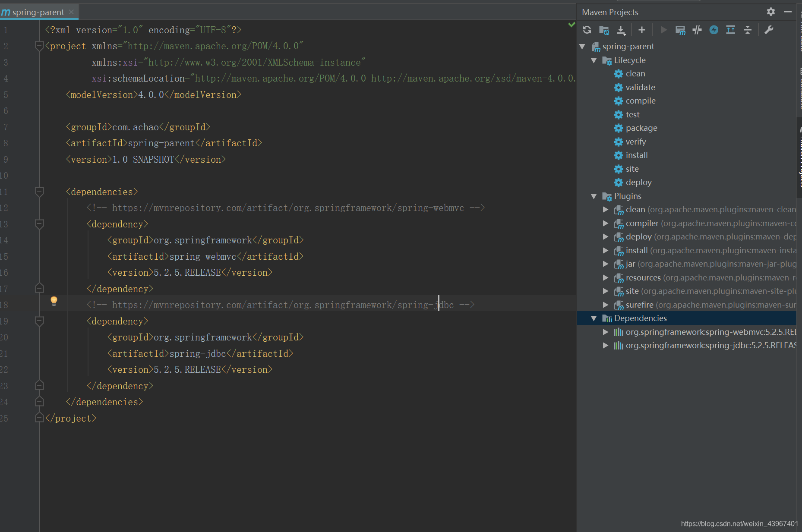Click the spring-webmvc mvnrepository comment URL

[x=288, y=208]
